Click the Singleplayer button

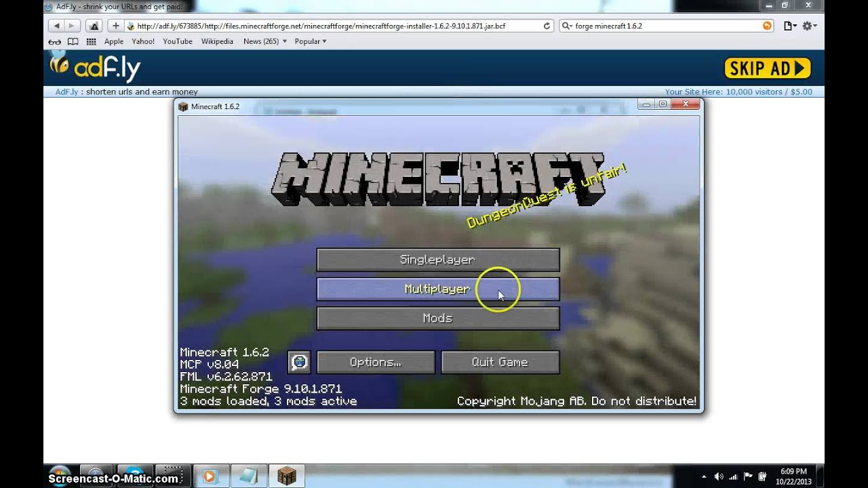click(438, 260)
